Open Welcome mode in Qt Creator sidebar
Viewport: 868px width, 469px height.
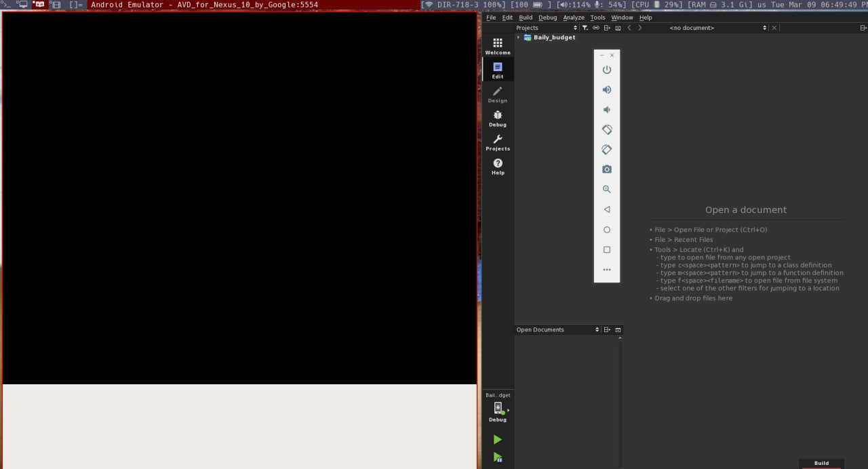[x=498, y=46]
